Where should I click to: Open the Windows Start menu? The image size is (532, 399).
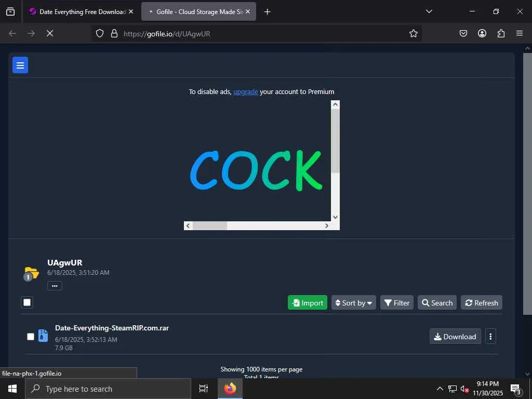pos(12,389)
